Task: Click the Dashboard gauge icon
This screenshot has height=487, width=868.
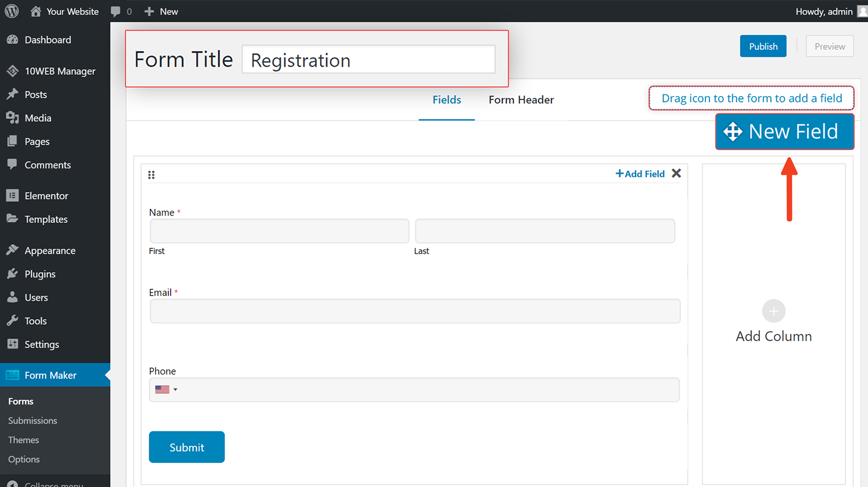Action: [12, 40]
